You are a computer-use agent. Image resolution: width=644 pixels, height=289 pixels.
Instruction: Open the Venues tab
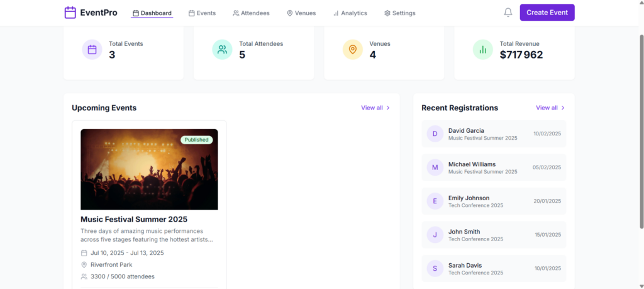pyautogui.click(x=301, y=13)
